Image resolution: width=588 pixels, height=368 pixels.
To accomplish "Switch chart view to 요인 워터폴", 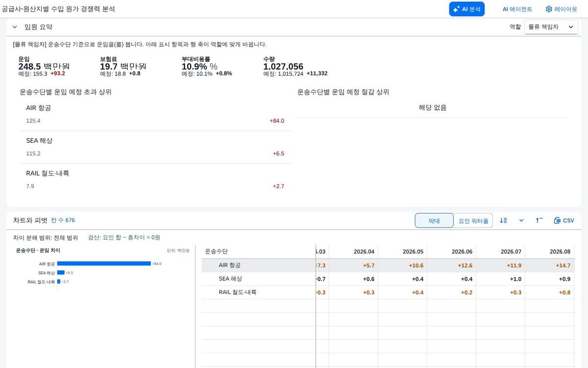I will coord(473,221).
